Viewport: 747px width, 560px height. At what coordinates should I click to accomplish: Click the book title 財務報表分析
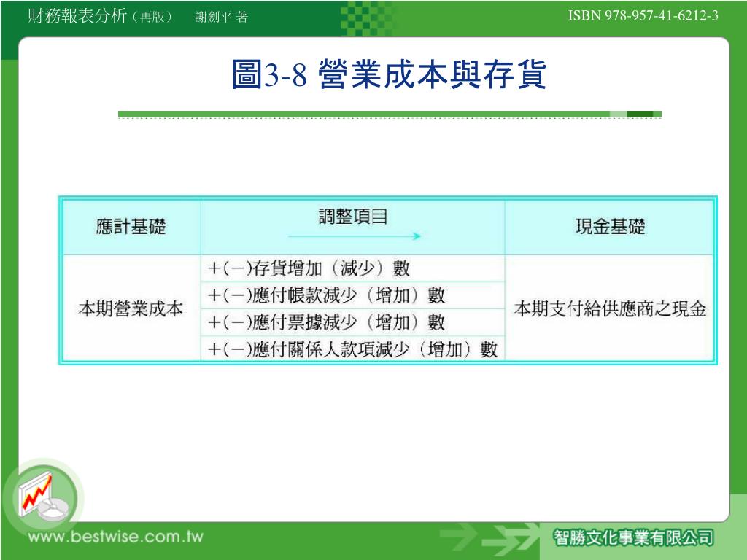tap(77, 16)
